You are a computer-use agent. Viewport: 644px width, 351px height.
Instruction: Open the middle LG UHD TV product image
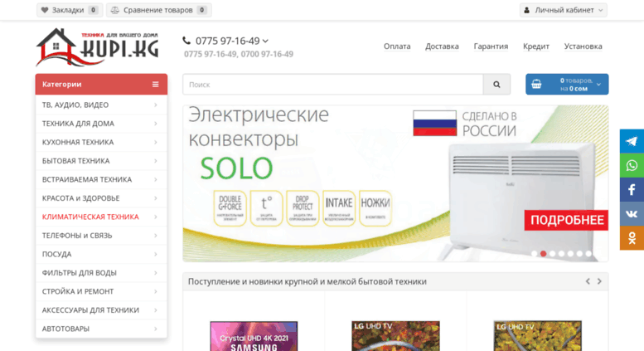(x=395, y=336)
